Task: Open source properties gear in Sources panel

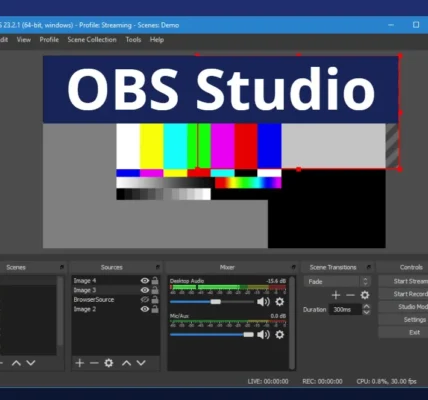Action: pos(109,363)
